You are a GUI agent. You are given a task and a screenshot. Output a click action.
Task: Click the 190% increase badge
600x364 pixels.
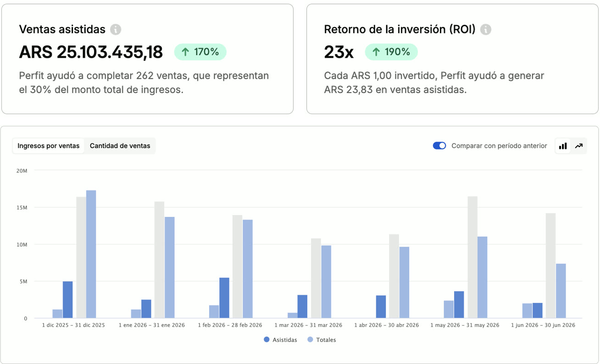point(391,52)
